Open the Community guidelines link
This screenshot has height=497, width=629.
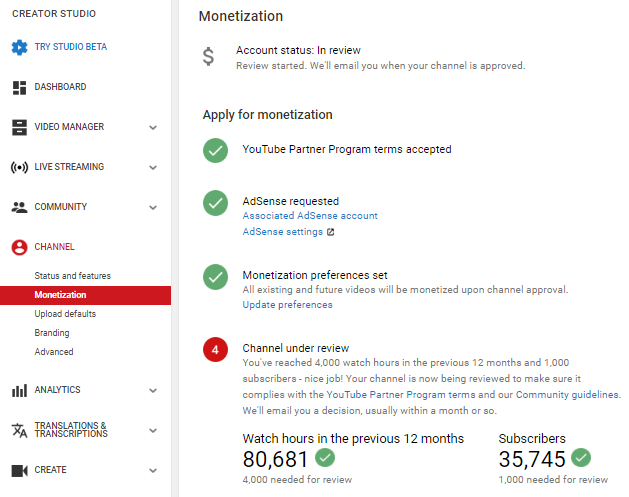point(567,395)
